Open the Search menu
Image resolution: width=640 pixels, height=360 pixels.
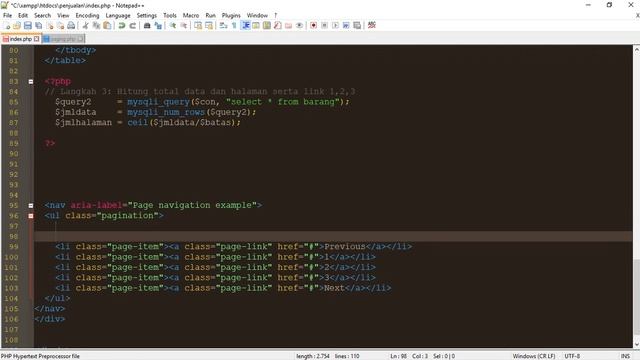point(42,16)
